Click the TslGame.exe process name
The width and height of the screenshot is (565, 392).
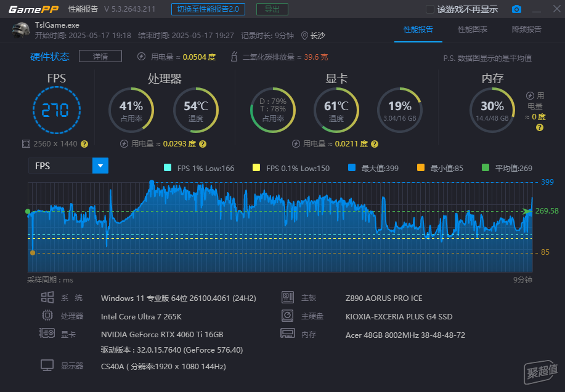click(x=57, y=25)
